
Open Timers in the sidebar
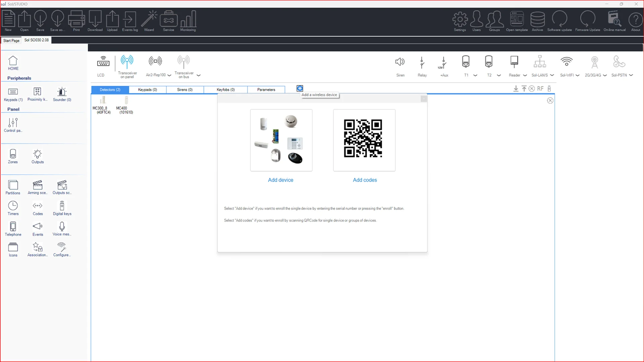coord(13,207)
